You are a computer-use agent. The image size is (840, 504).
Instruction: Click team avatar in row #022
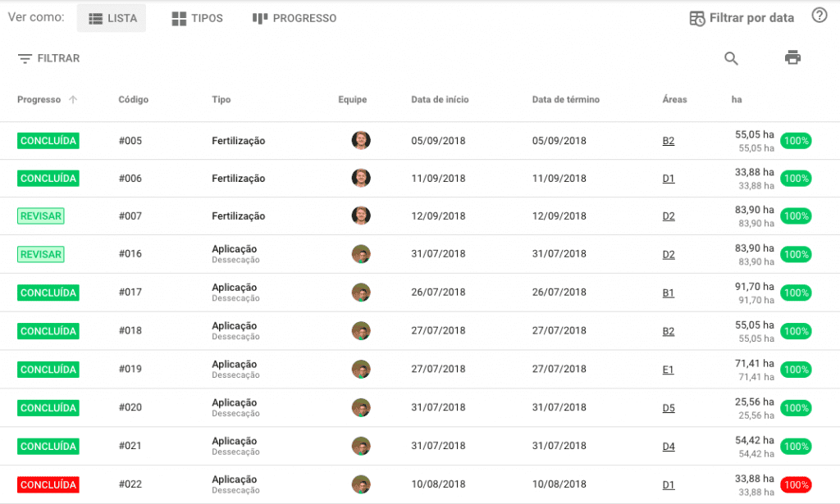coord(361,484)
